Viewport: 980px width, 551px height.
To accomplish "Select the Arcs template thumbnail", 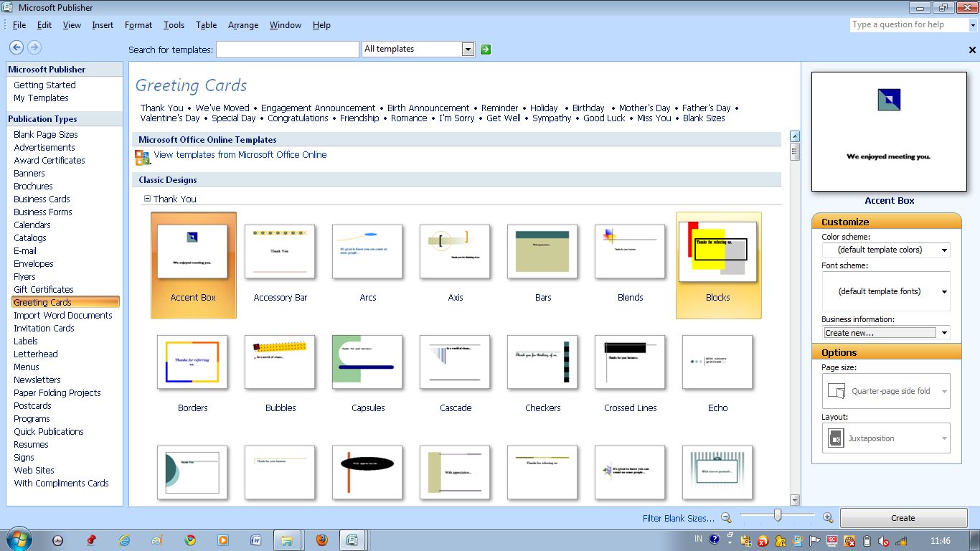I will click(367, 252).
